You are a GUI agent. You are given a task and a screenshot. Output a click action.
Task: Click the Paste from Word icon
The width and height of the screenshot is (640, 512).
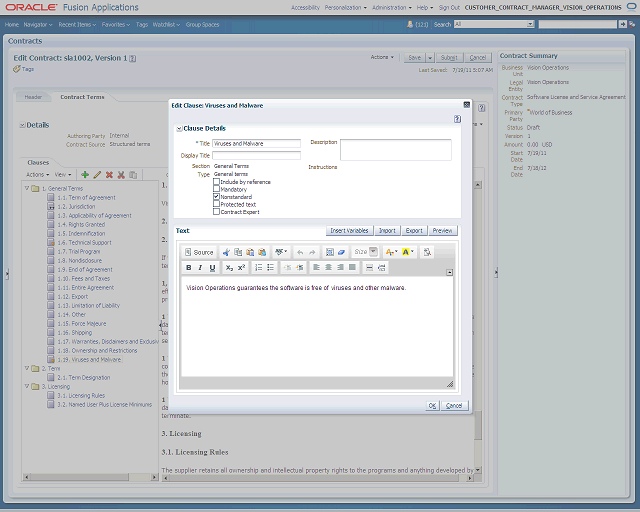coord(262,252)
